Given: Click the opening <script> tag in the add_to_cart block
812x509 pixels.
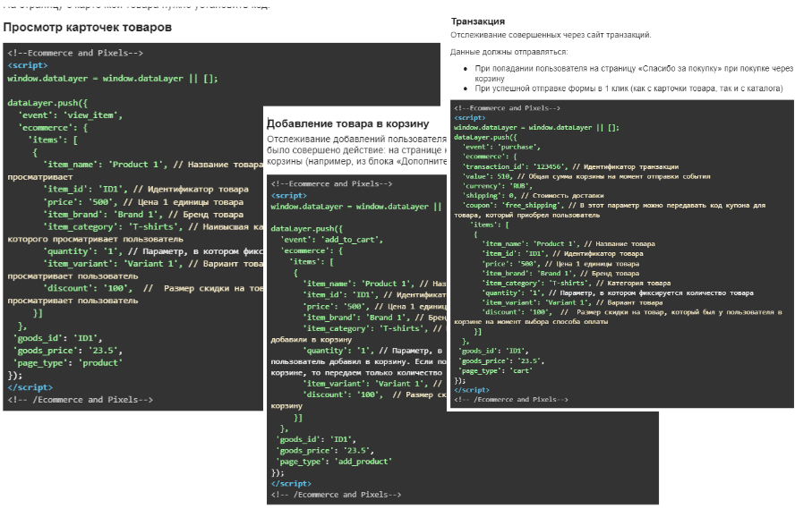Looking at the screenshot, I should coord(288,196).
